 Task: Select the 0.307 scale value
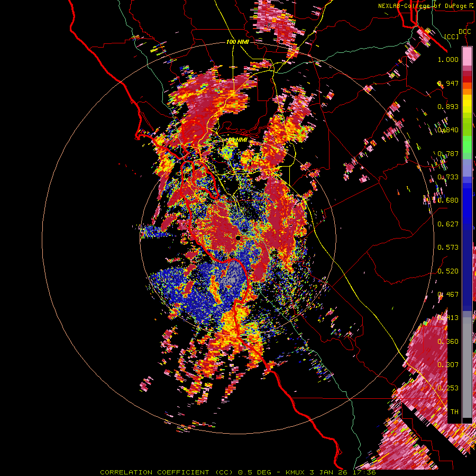pyautogui.click(x=448, y=365)
